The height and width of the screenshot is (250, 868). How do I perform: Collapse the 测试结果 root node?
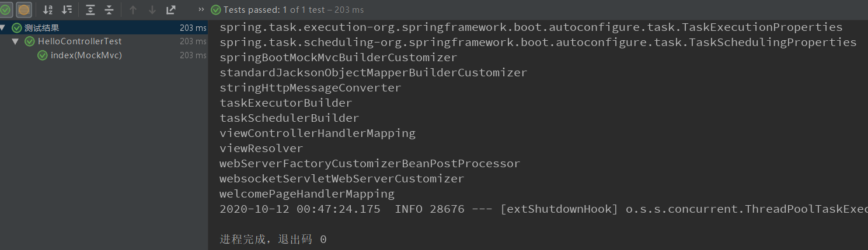(x=4, y=28)
